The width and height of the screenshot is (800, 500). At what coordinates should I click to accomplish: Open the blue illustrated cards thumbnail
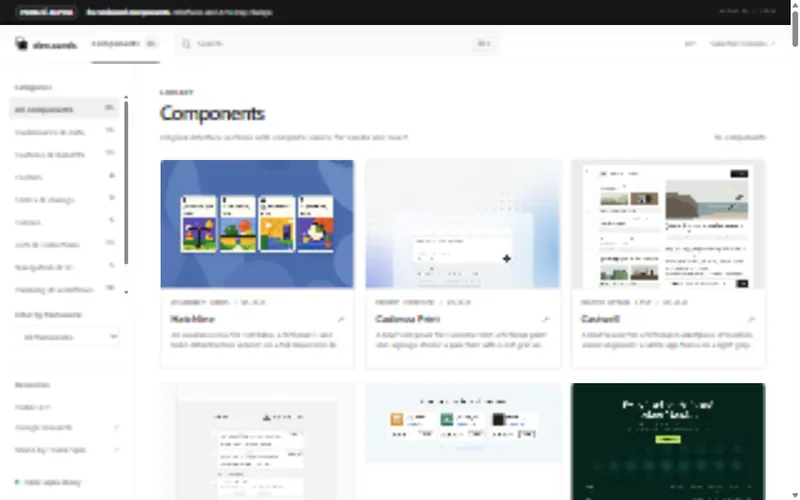[257, 224]
